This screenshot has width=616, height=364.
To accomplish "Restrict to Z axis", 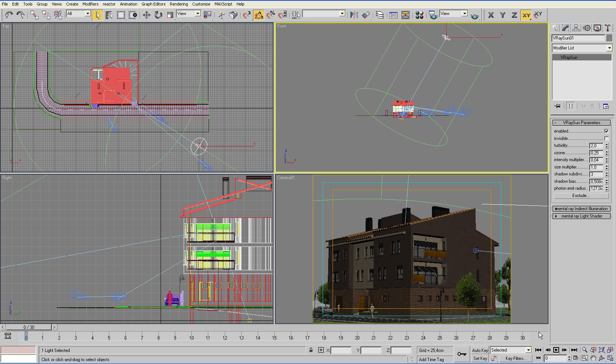I will point(514,15).
